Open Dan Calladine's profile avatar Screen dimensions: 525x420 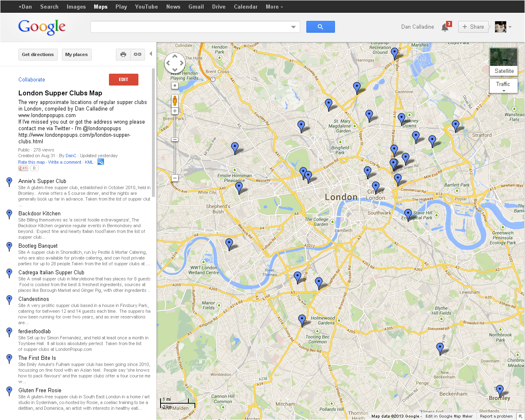click(500, 27)
